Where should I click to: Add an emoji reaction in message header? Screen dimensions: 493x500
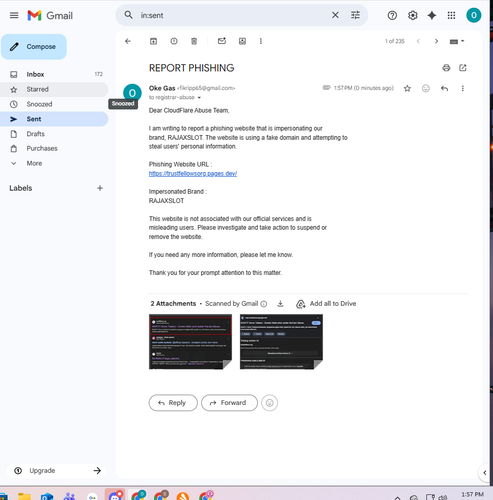tap(426, 88)
